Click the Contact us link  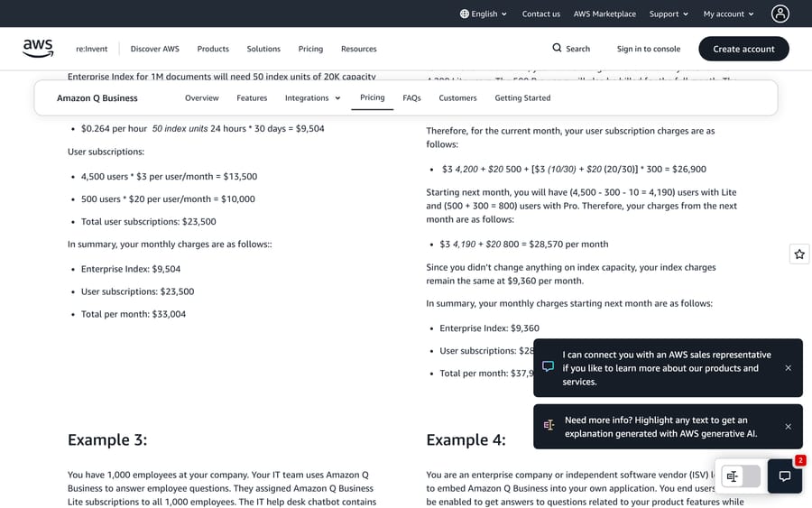[541, 14]
